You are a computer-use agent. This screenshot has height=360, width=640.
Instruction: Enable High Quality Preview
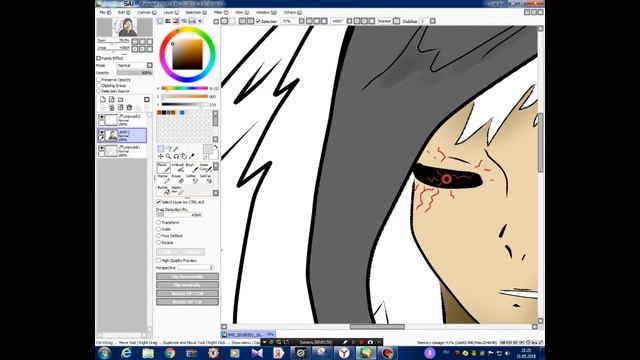click(159, 260)
